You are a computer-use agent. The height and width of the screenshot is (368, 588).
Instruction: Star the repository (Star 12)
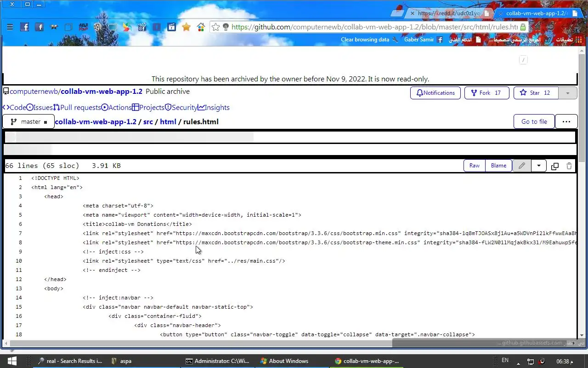coord(536,93)
